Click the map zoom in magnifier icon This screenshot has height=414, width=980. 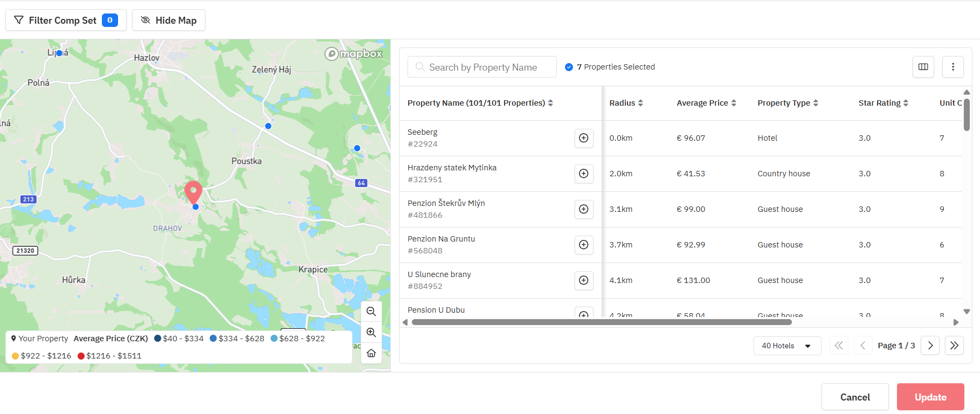tap(371, 333)
